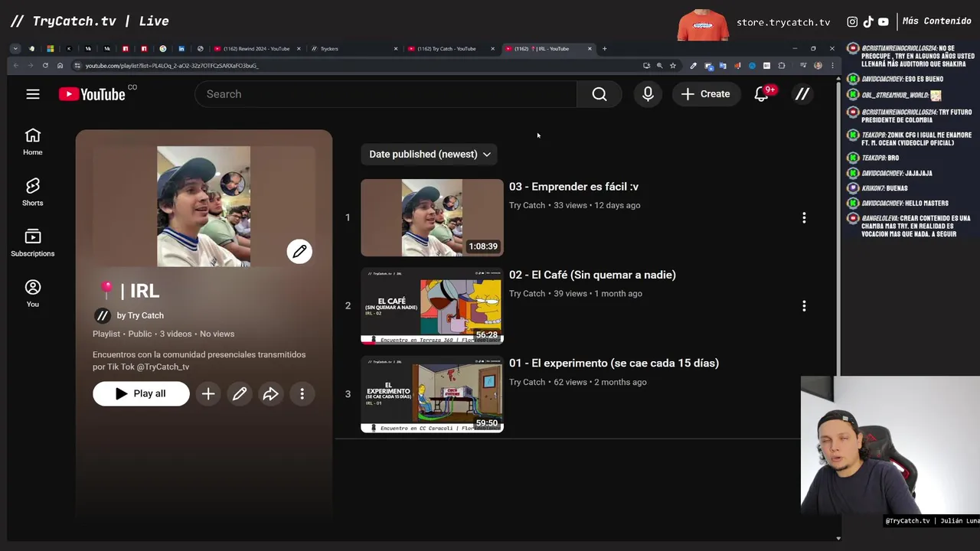Start voice search with the microphone icon
980x551 pixels.
648,94
